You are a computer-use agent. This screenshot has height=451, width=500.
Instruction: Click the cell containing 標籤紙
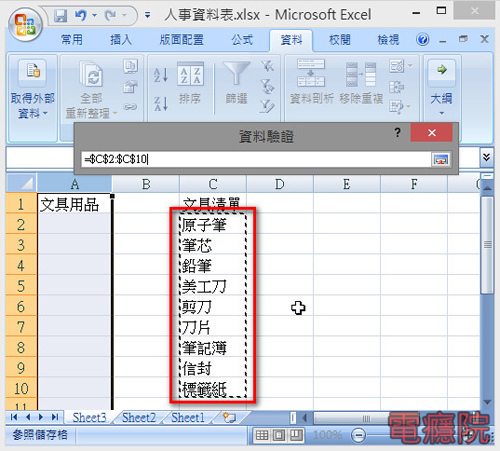click(x=213, y=389)
